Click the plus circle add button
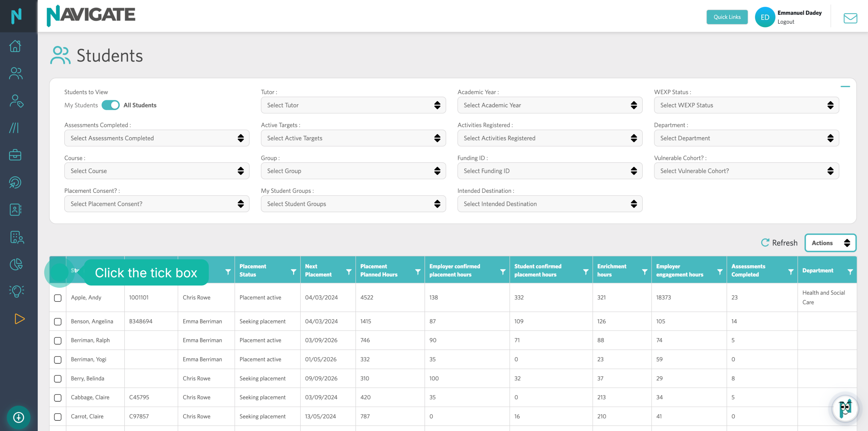Screen dimensions: 868x431 click(19, 417)
